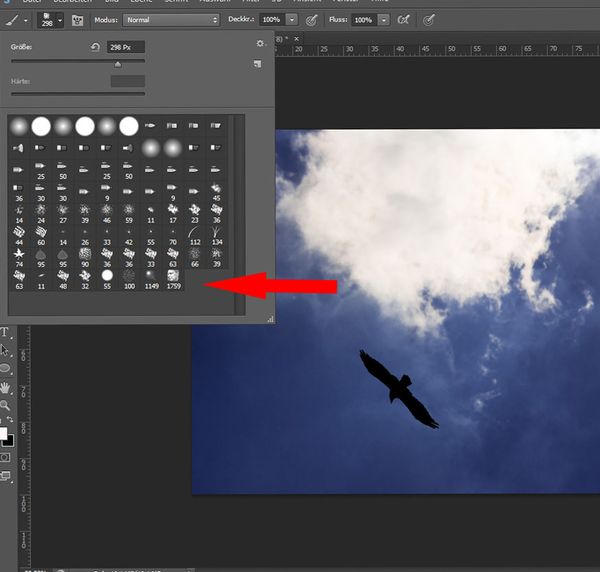Toggle the brush panel button
Viewport: 600px width, 572px height.
(x=77, y=20)
